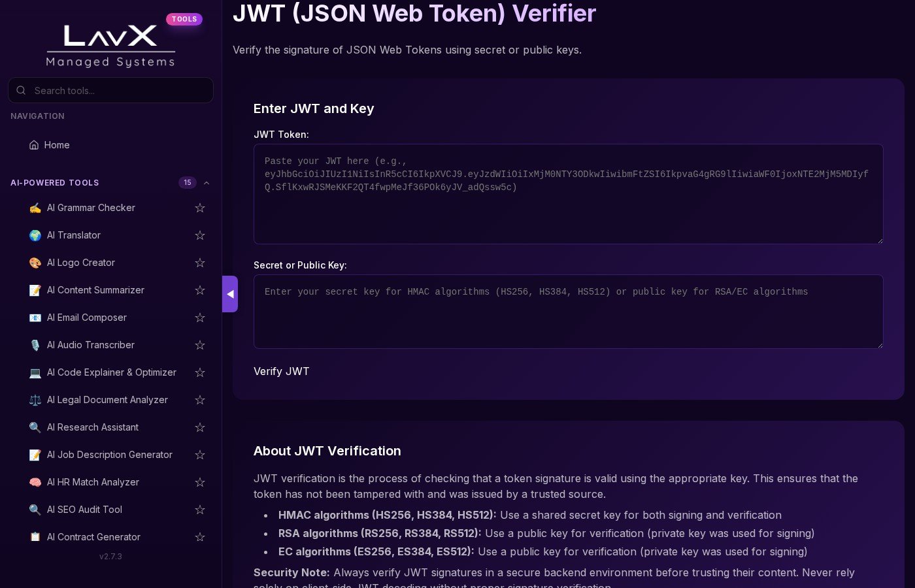Image resolution: width=915 pixels, height=588 pixels.
Task: Click the JWT Token text area
Action: coord(568,194)
